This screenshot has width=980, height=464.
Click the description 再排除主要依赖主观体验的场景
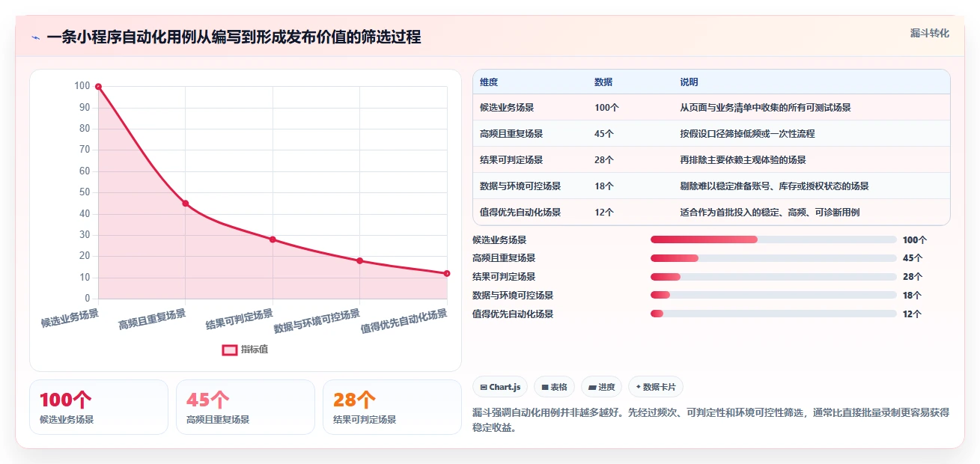click(743, 160)
